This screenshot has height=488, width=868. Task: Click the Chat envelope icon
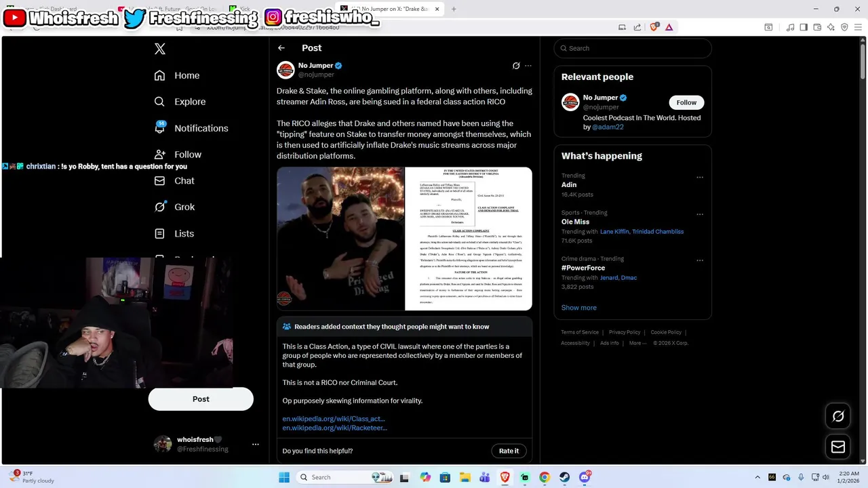[x=159, y=181]
